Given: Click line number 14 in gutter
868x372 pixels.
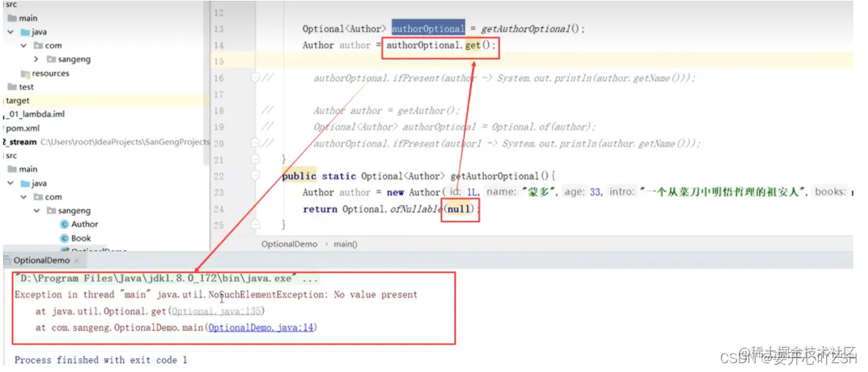Looking at the screenshot, I should point(218,45).
